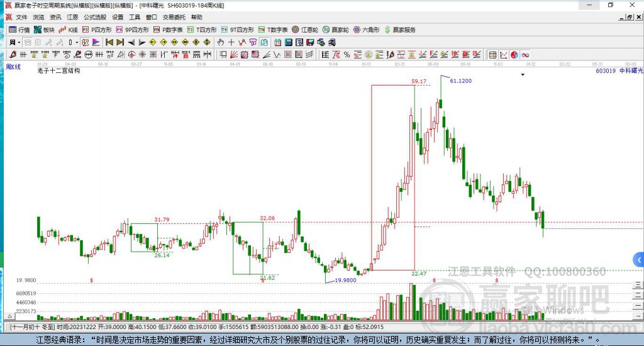Click the 19.9800 low price marker
Image resolution: width=644 pixels, height=346 pixels.
(345, 280)
